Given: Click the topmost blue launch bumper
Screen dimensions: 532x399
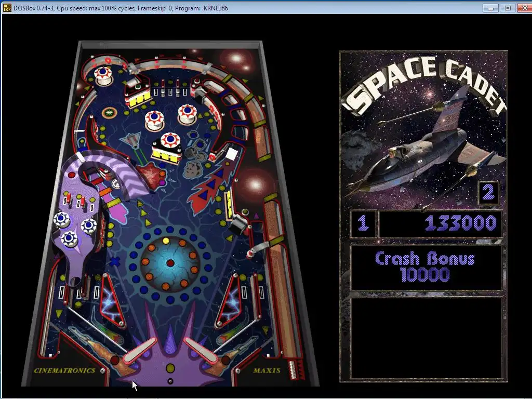Looking at the screenshot, I should 61,220.
